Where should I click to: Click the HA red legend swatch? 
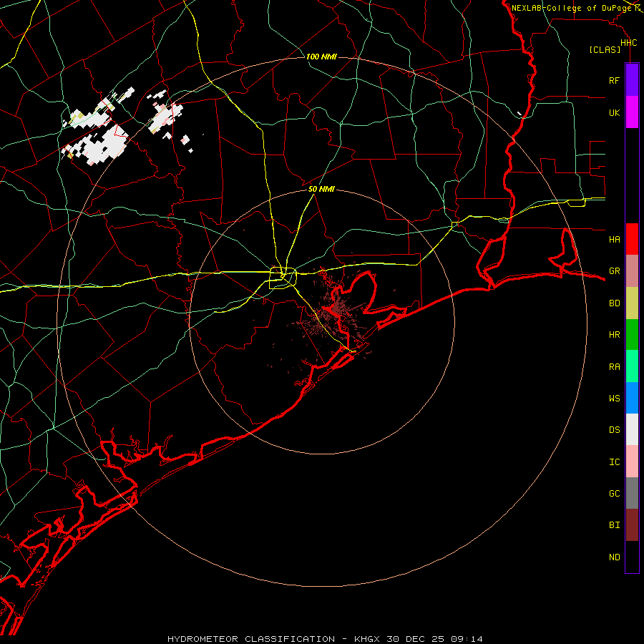(632, 239)
